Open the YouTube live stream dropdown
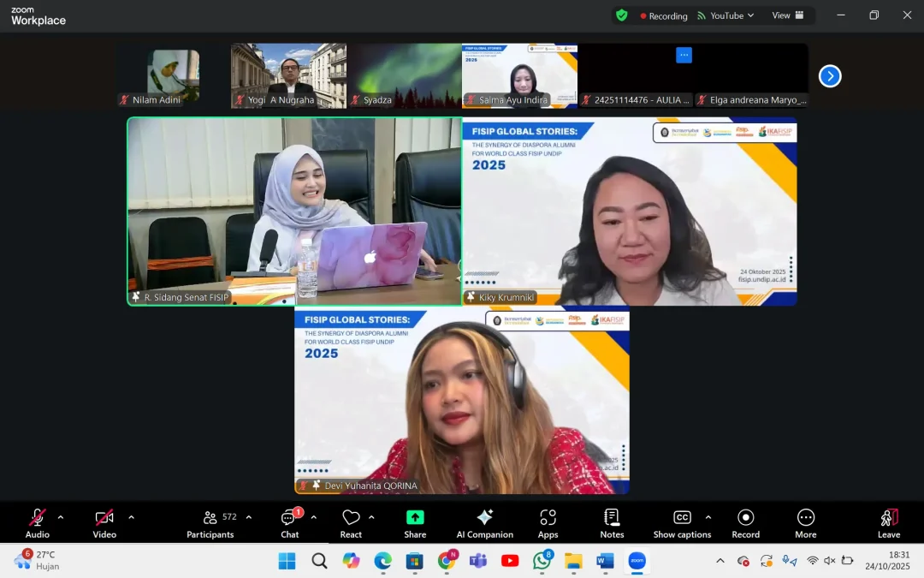The width and height of the screenshot is (924, 578). tap(725, 15)
